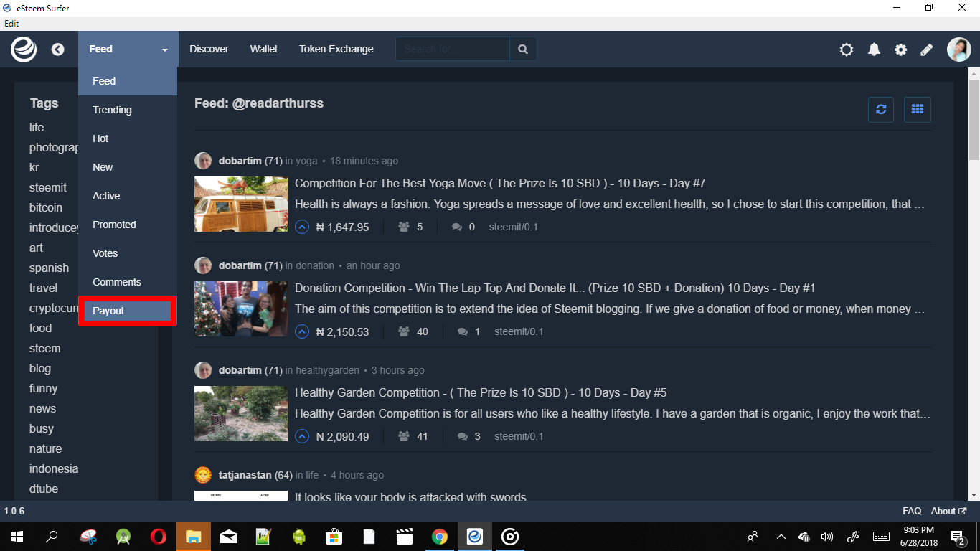980x551 pixels.
Task: Trigger a search with the magnifier icon
Action: pyautogui.click(x=522, y=48)
